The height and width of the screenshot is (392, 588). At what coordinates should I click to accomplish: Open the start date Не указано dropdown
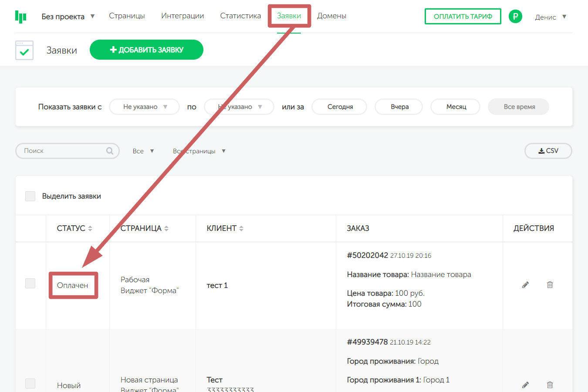(144, 107)
